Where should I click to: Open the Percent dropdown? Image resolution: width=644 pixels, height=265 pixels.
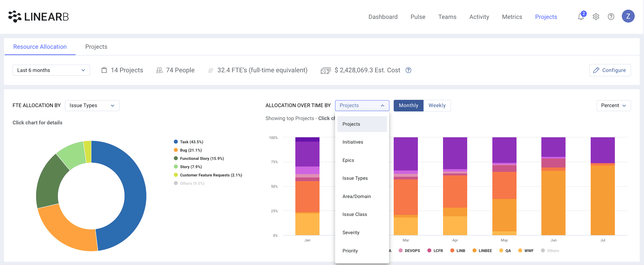(x=614, y=105)
